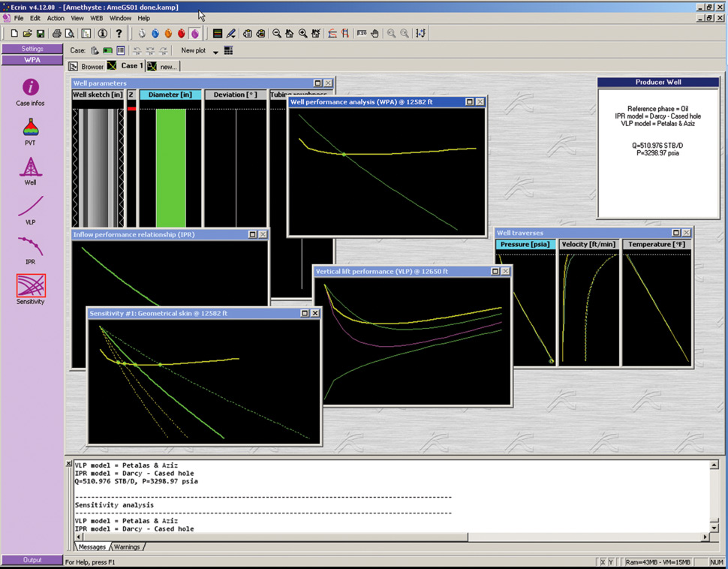Select the Diameter [in] column header
The width and height of the screenshot is (728, 569).
pos(170,95)
